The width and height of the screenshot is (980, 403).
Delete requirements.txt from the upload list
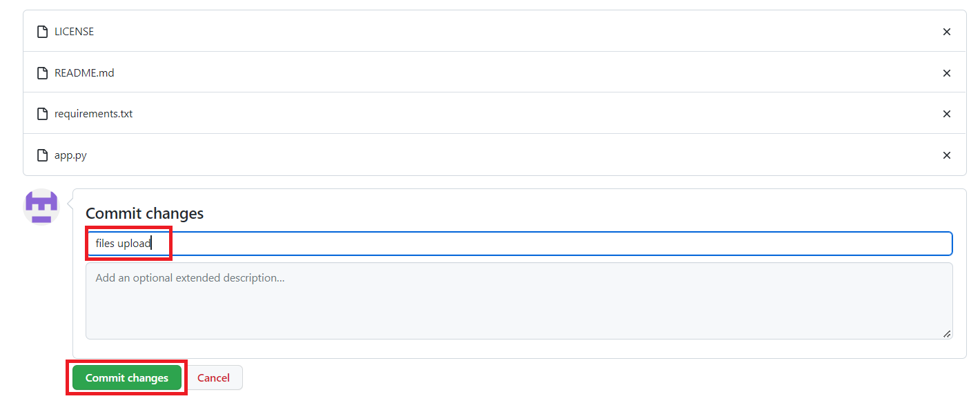click(946, 114)
